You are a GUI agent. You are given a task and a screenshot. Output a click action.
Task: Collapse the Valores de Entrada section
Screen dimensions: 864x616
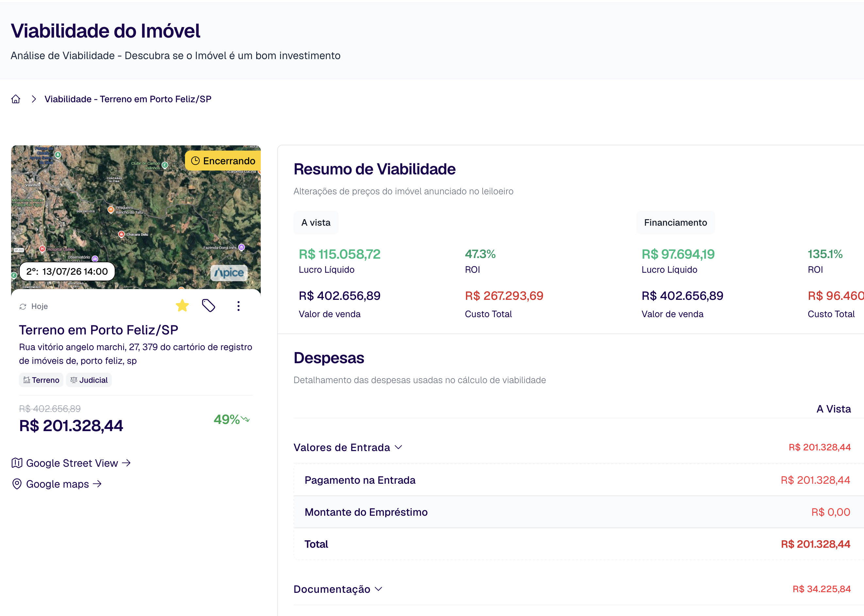tap(348, 447)
